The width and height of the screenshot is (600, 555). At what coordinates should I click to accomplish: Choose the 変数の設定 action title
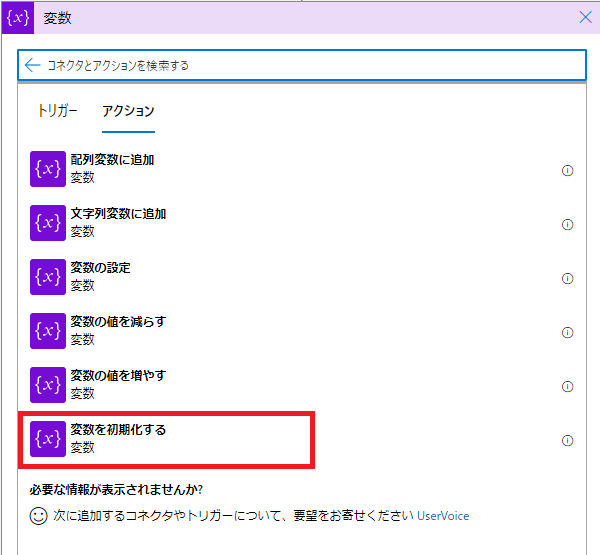[100, 268]
